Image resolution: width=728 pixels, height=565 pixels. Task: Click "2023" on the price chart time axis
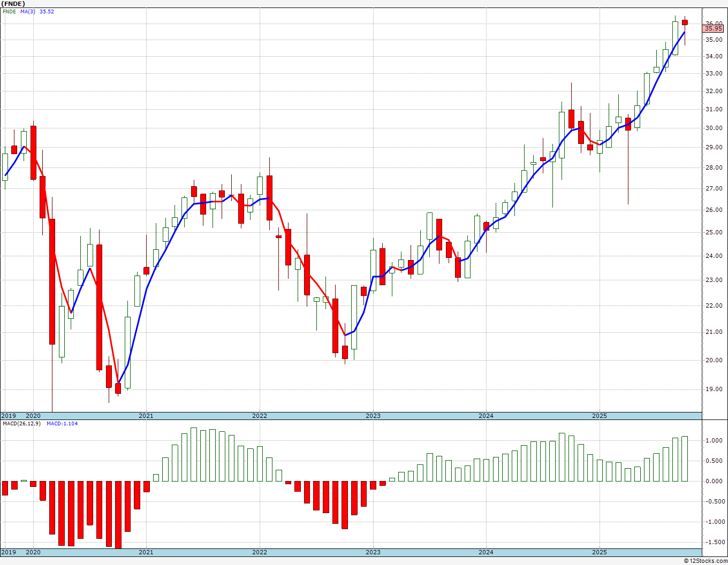click(x=373, y=416)
